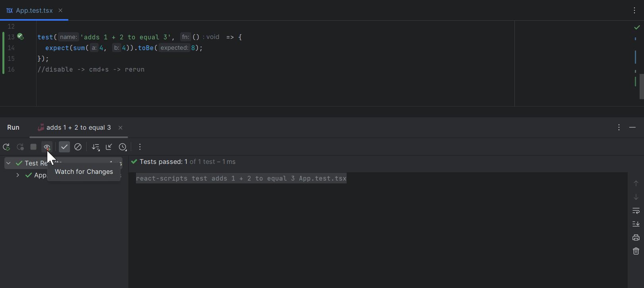Toggle Show Ignored tests button

(x=78, y=147)
